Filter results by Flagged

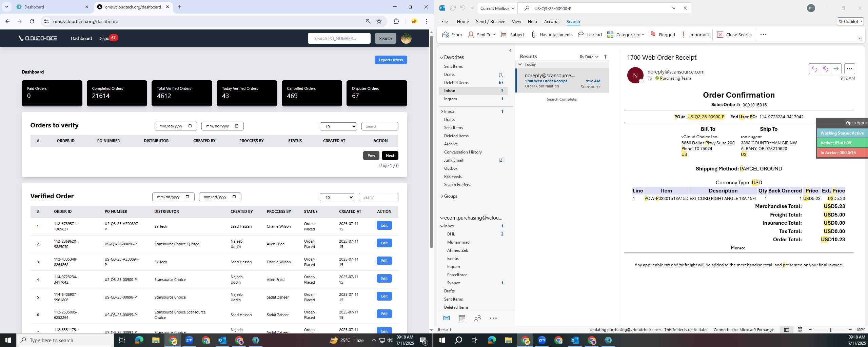point(663,35)
